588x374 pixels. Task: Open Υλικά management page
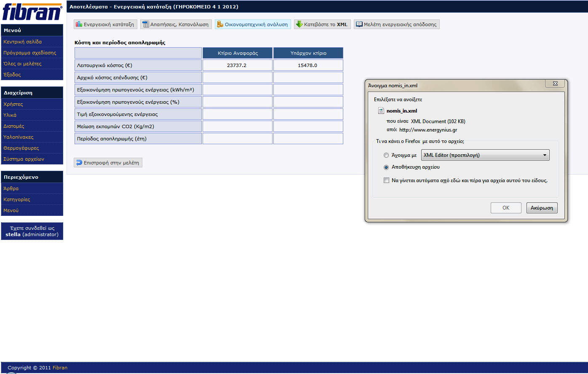10,115
